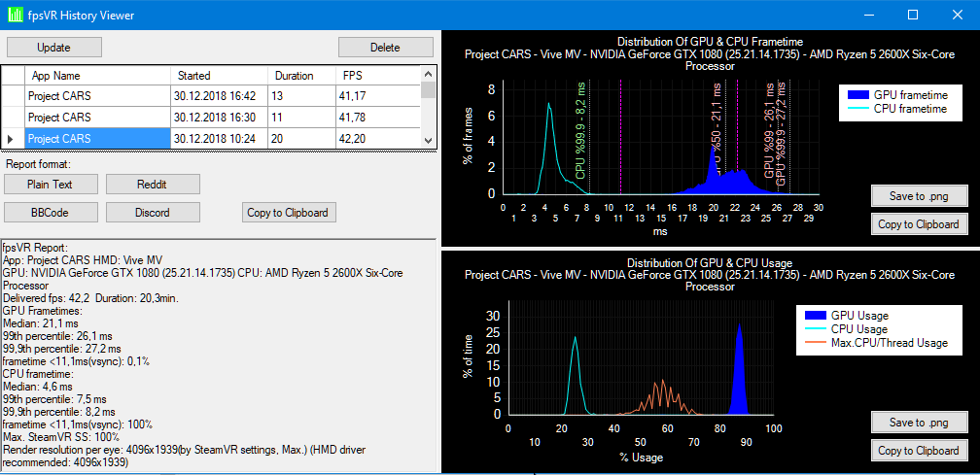Sort sessions by FPS column header
The width and height of the screenshot is (980, 475).
(x=379, y=76)
